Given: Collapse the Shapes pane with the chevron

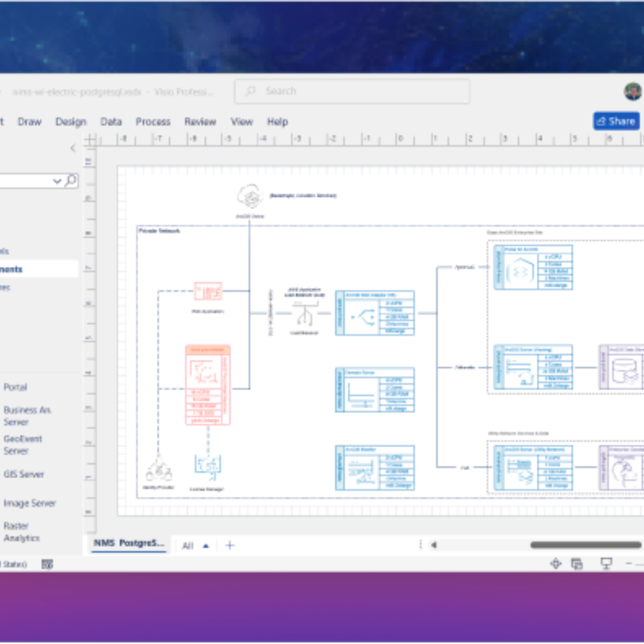Looking at the screenshot, I should [73, 148].
